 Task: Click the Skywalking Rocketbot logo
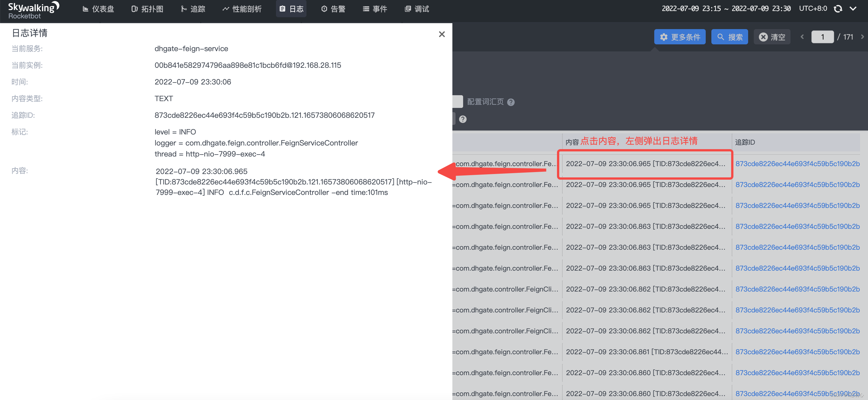tap(33, 10)
